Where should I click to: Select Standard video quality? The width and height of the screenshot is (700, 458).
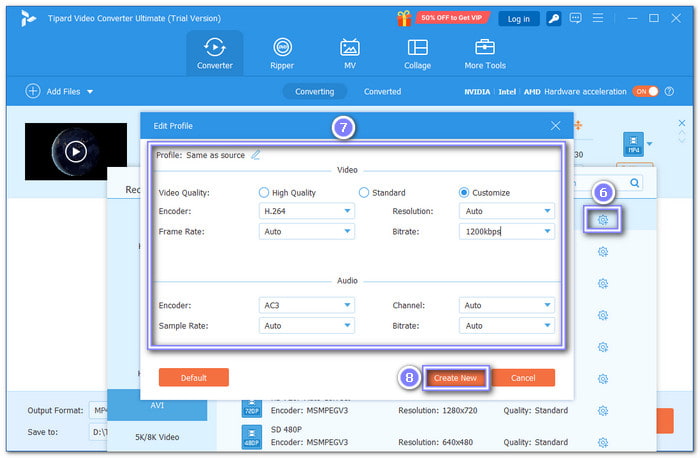click(364, 192)
